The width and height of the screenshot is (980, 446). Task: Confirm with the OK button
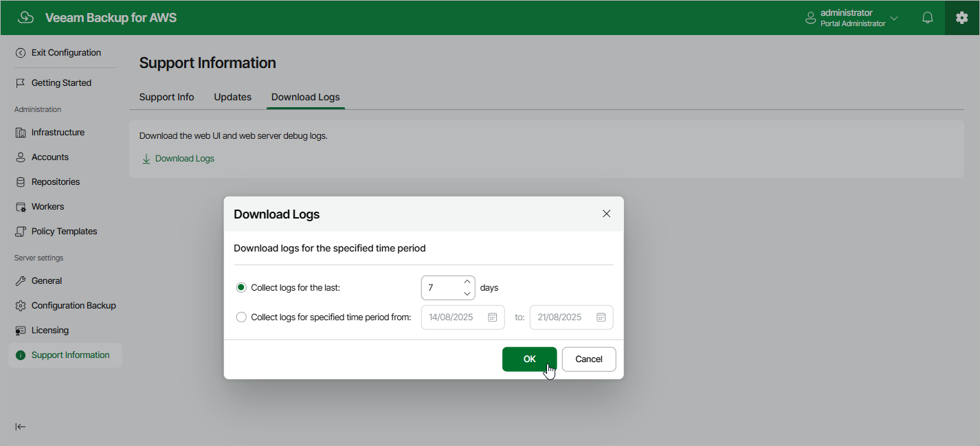click(529, 359)
